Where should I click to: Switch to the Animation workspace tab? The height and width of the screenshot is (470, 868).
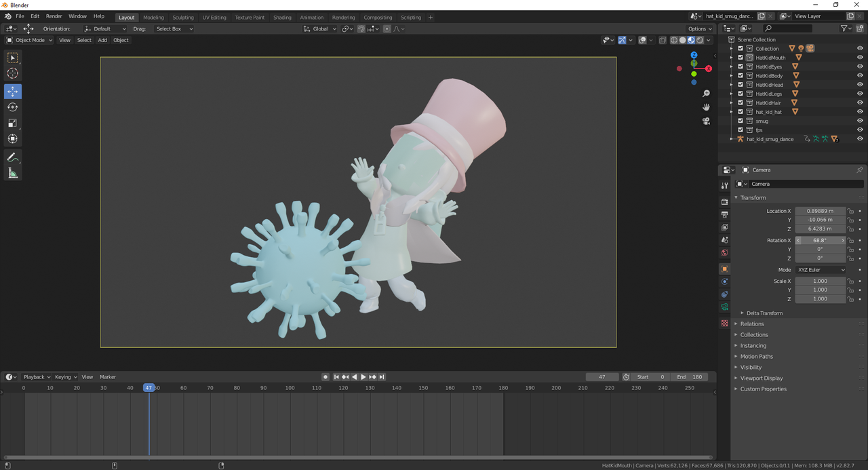(312, 18)
